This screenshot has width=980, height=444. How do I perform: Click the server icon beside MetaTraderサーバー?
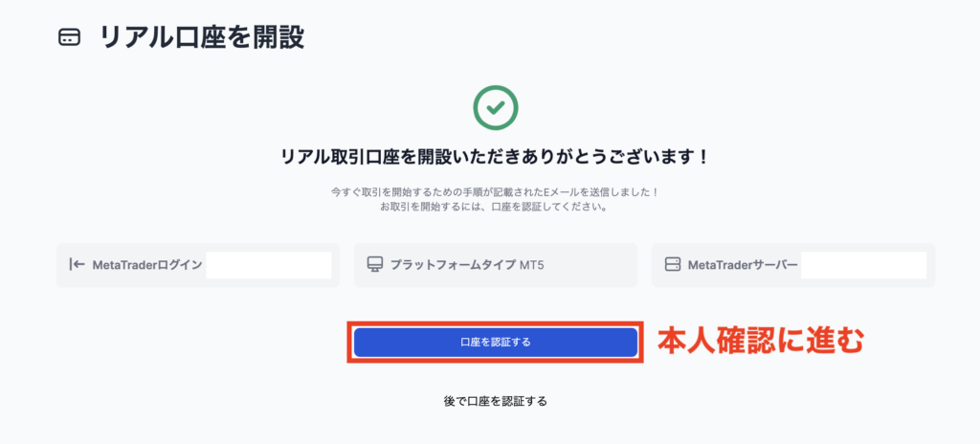673,264
